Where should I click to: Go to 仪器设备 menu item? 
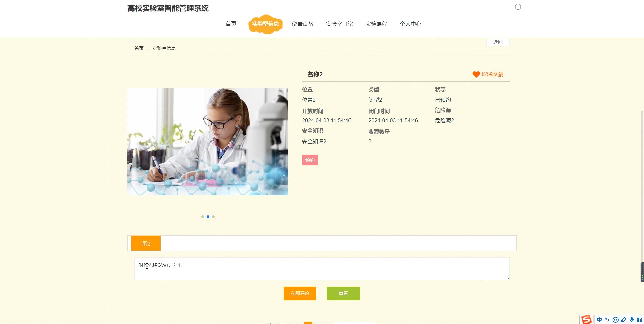click(x=303, y=24)
